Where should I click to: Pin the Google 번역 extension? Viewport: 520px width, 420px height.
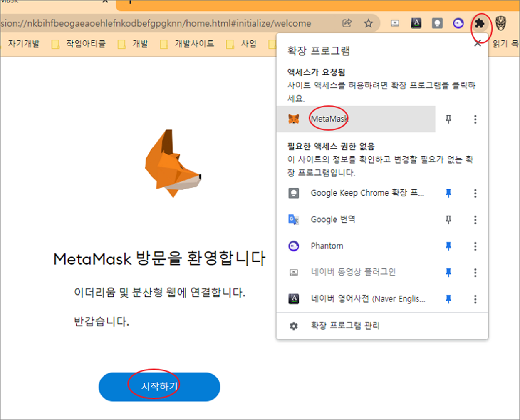pos(448,220)
